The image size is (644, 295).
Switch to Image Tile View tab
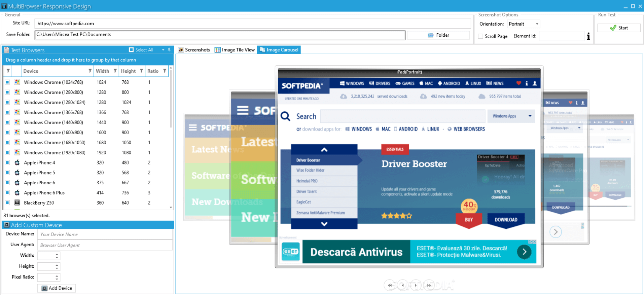click(x=235, y=50)
